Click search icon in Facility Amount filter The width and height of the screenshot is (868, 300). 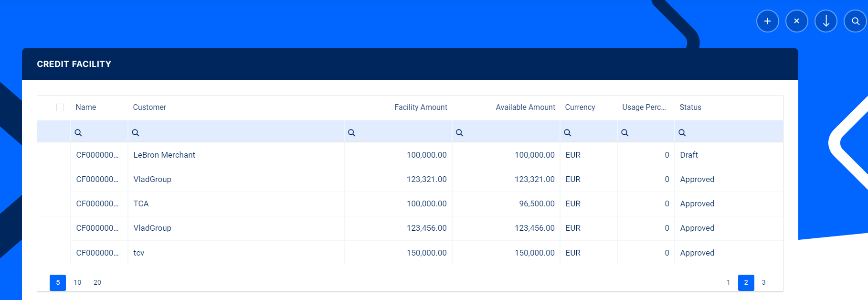tap(351, 133)
